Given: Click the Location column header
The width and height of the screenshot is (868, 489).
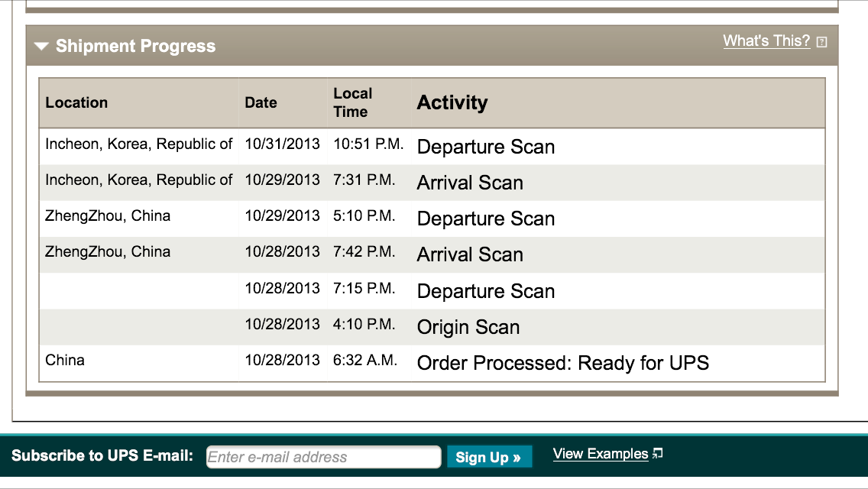Looking at the screenshot, I should pyautogui.click(x=76, y=103).
